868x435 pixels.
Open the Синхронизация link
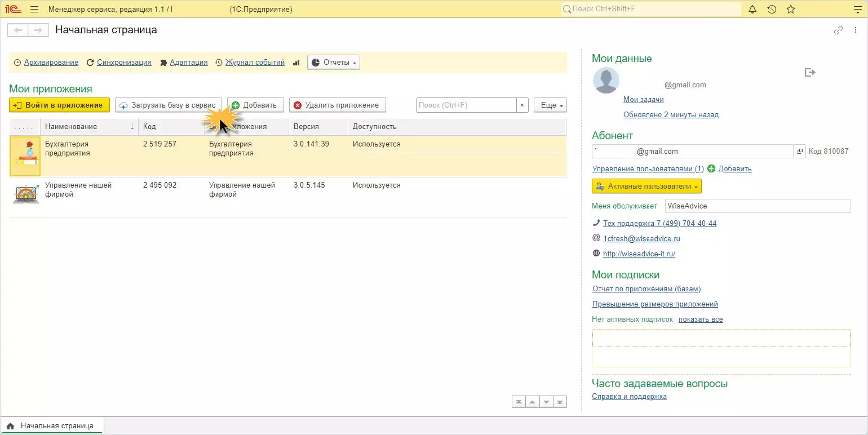pyautogui.click(x=124, y=63)
